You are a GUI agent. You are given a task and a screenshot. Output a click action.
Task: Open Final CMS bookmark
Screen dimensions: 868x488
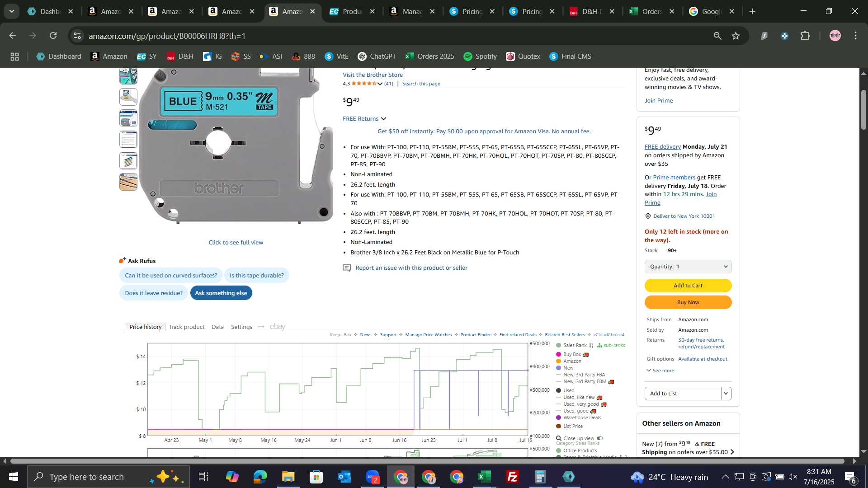570,56
